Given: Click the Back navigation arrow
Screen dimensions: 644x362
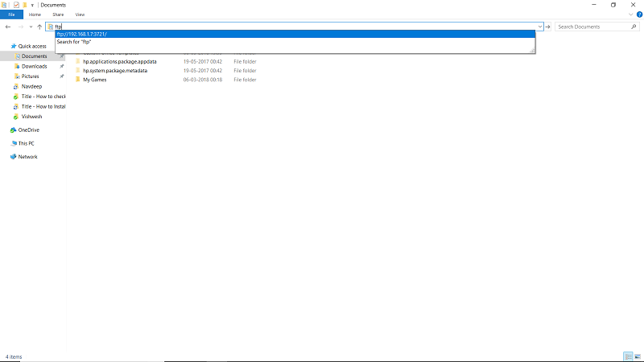Looking at the screenshot, I should pos(8,27).
